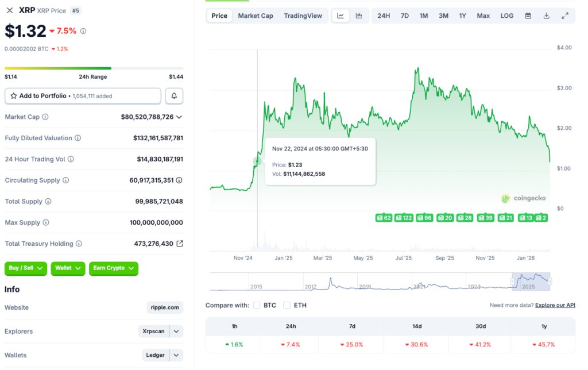The image size is (588, 370).
Task: Expand chart to fullscreen with the arrows icon
Action: pyautogui.click(x=565, y=16)
